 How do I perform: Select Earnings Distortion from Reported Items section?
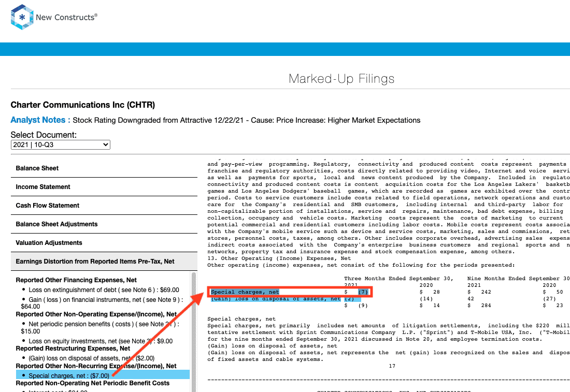[104, 261]
